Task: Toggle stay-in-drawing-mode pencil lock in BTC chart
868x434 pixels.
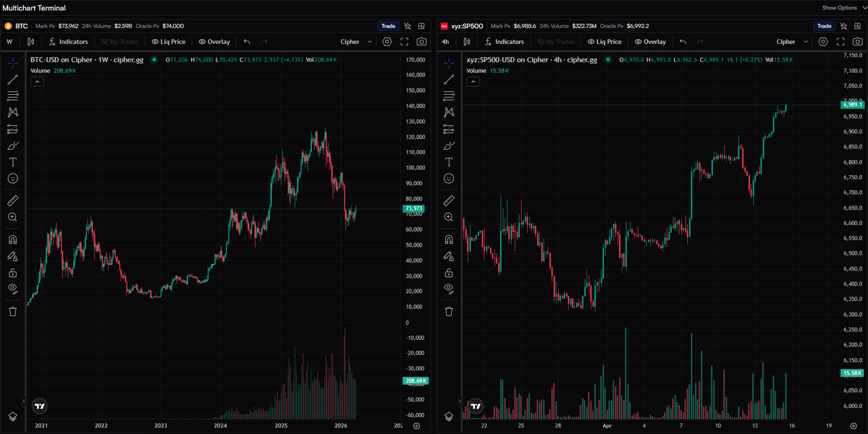Action: tap(13, 256)
